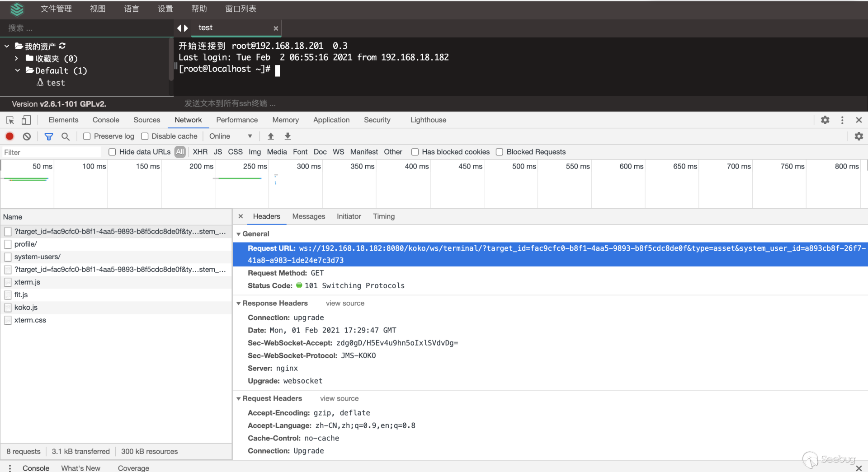
Task: Enable Disable cache checkbox
Action: (145, 136)
